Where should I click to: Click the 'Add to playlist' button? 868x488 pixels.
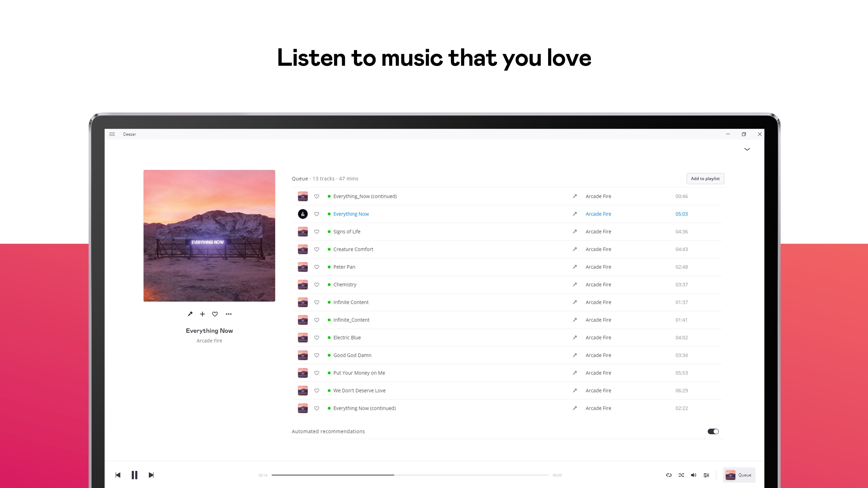[x=705, y=178]
